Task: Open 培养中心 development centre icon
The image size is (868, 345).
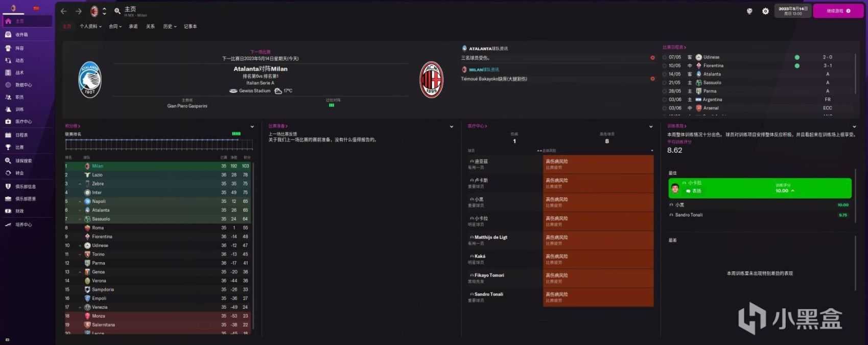Action: point(8,224)
